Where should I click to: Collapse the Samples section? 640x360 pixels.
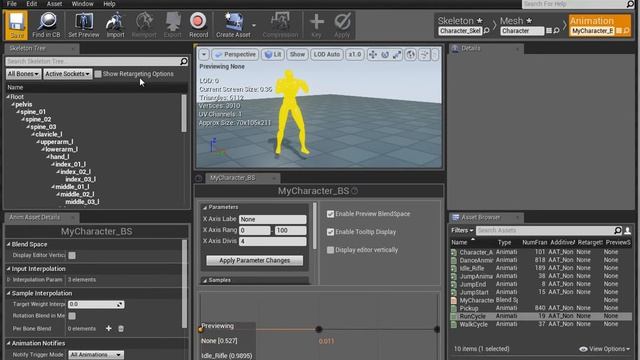205,280
